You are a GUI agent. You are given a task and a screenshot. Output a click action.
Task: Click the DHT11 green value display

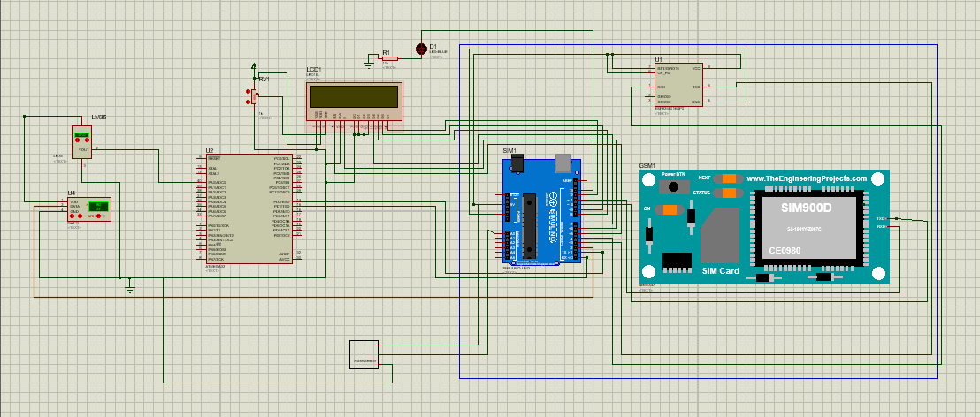tap(98, 207)
